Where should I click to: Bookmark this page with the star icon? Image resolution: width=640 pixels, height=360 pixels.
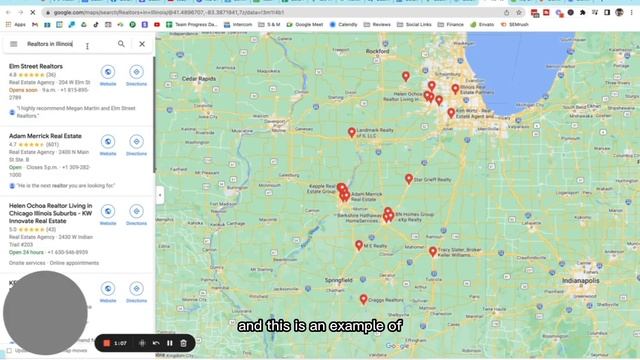[519, 13]
